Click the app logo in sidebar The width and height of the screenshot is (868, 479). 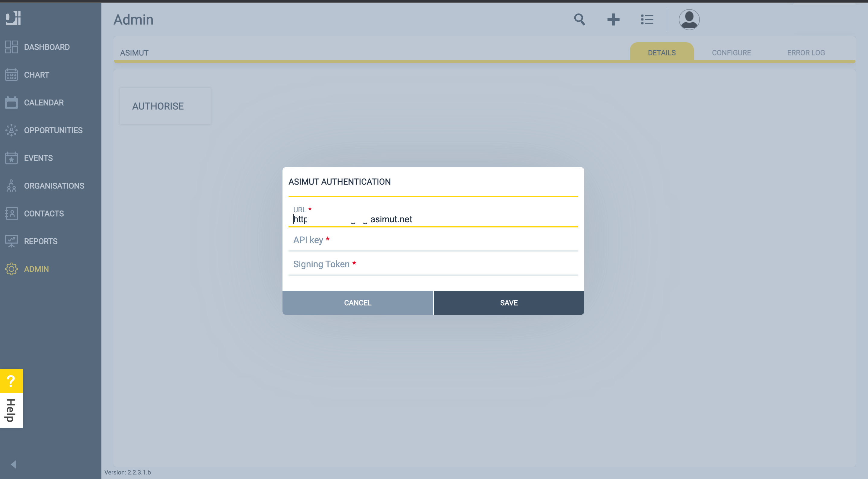[x=13, y=18]
